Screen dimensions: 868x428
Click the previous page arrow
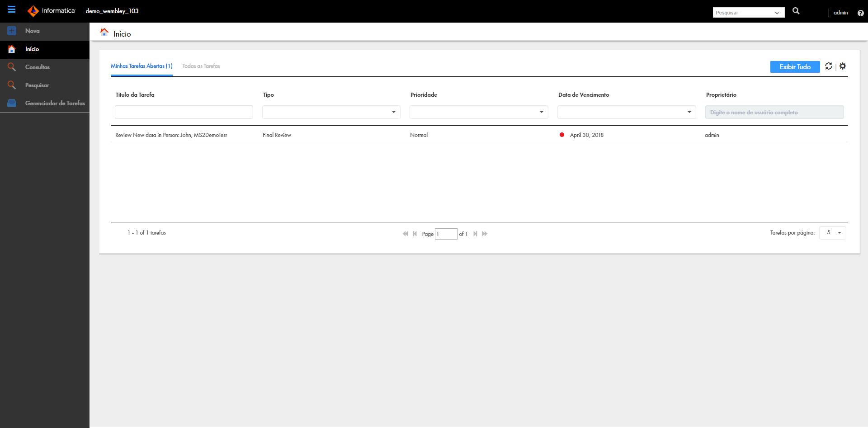415,234
